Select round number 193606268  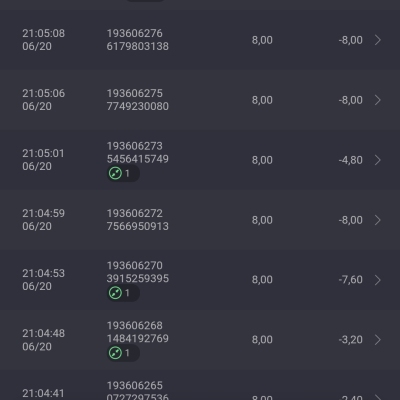[135, 326]
